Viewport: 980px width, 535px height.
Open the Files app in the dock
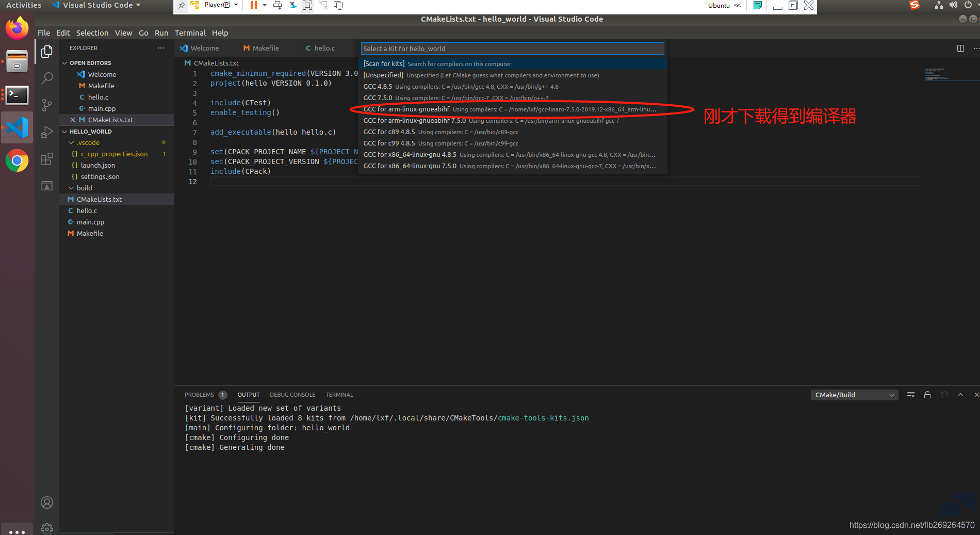point(17,61)
